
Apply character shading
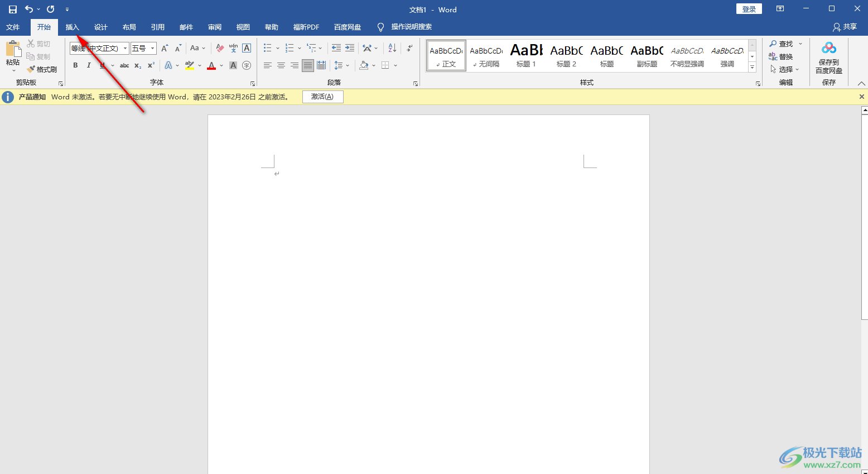(x=233, y=65)
